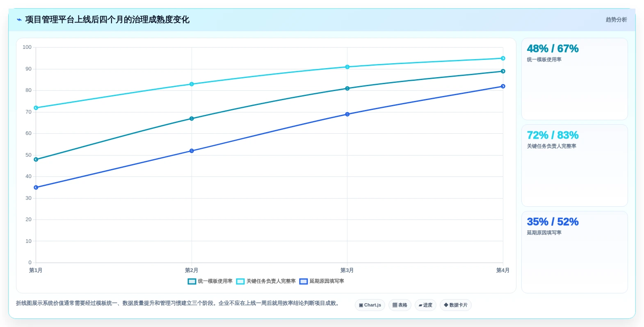
Task: Click the 关键任务负责人完整率 legend text
Action: pos(271,281)
